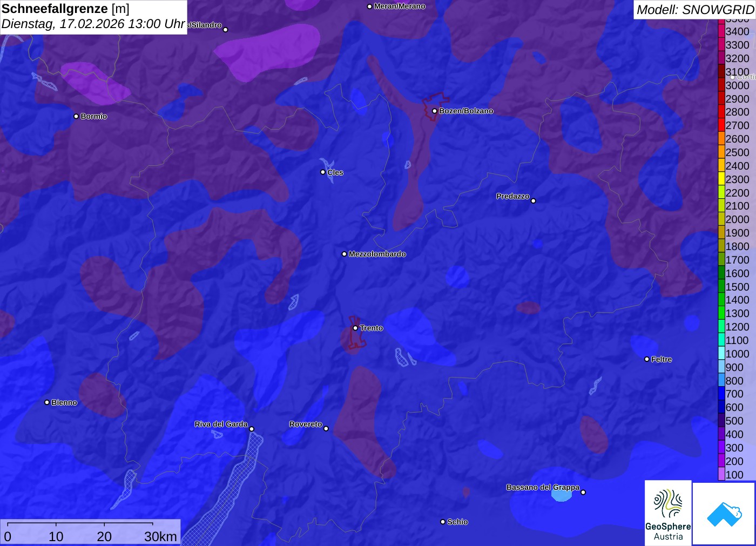Pick the 1400 m legend color swatch
Image resolution: width=756 pixels, height=546 pixels.
(x=721, y=300)
